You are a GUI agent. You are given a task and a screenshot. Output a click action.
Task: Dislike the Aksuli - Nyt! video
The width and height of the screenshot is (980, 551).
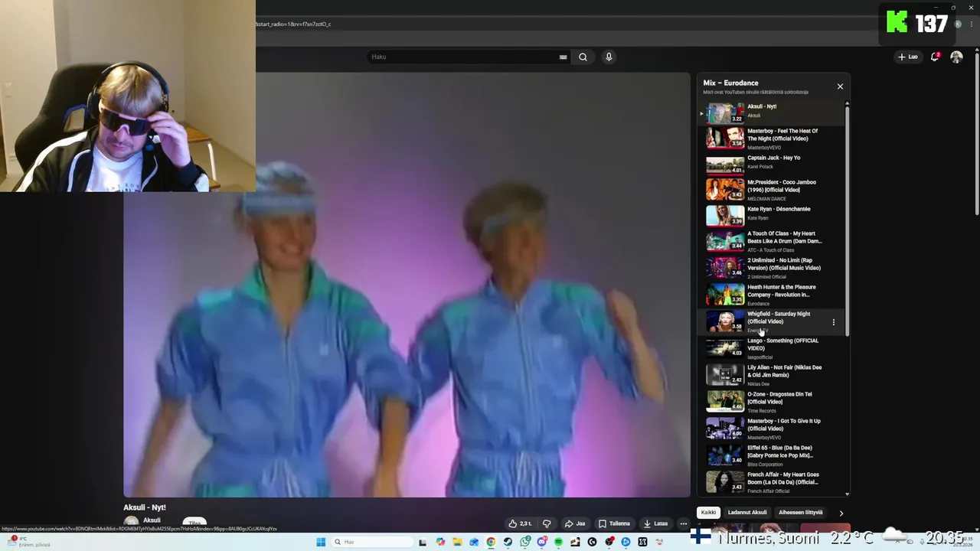pos(547,523)
